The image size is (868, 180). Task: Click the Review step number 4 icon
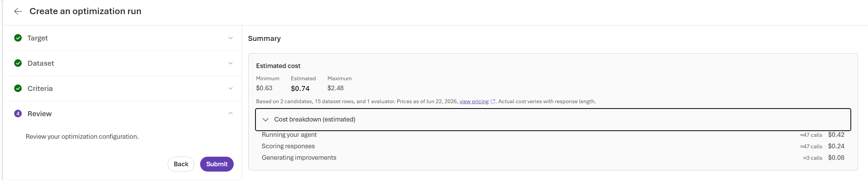click(18, 114)
